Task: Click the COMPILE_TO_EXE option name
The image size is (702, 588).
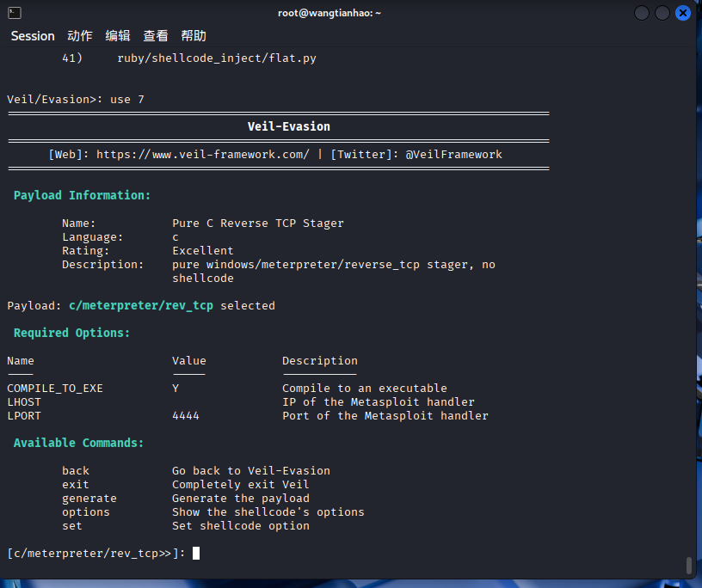Action: pyautogui.click(x=55, y=389)
